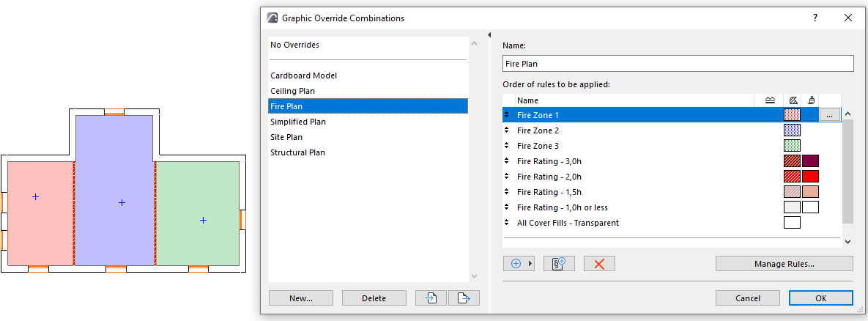Screen dimensions: 868x321
Task: Select the Structural Plan combination
Action: click(298, 152)
